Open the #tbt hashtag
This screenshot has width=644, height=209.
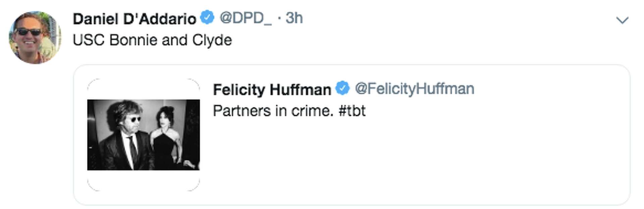(x=352, y=111)
